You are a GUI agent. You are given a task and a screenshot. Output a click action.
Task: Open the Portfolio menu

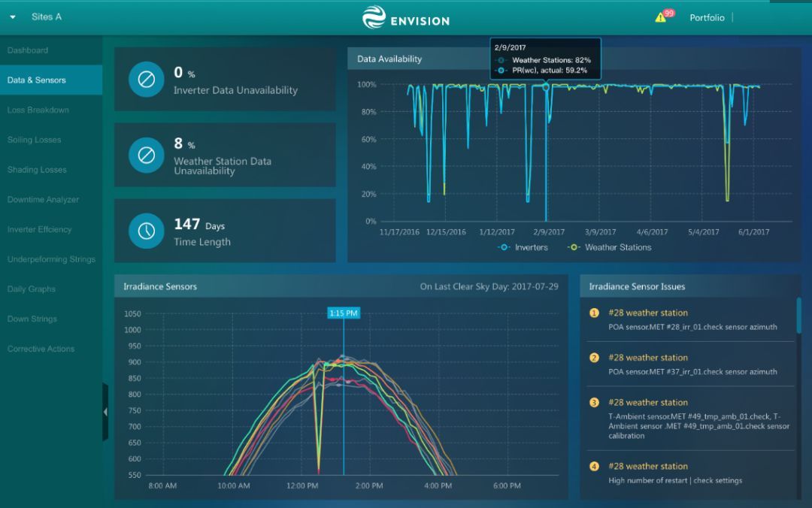click(x=707, y=17)
